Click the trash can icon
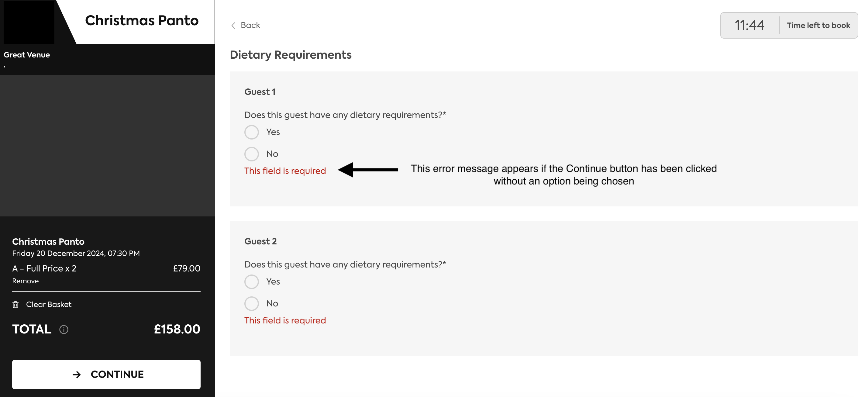 pos(15,305)
